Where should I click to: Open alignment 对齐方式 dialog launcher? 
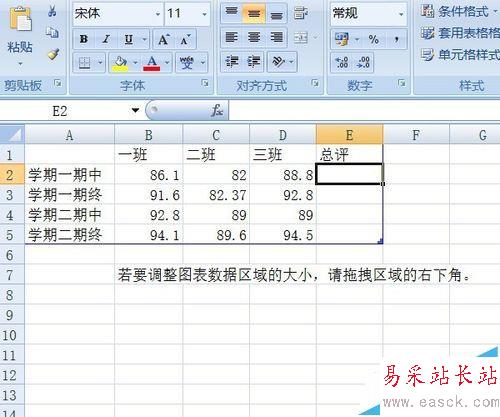tap(315, 83)
